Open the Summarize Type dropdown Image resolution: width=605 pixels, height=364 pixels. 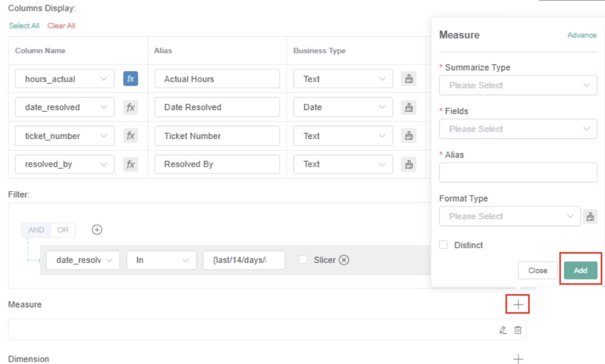[518, 85]
